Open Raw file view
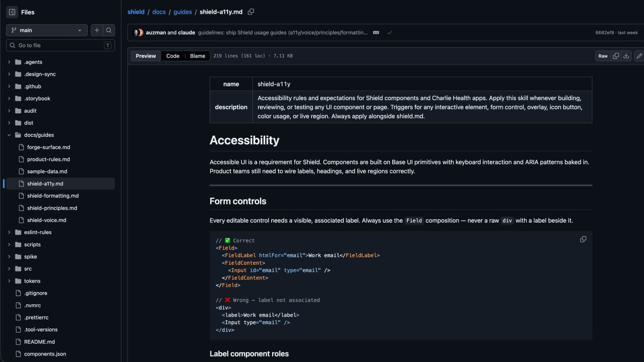The image size is (644, 362). 603,56
